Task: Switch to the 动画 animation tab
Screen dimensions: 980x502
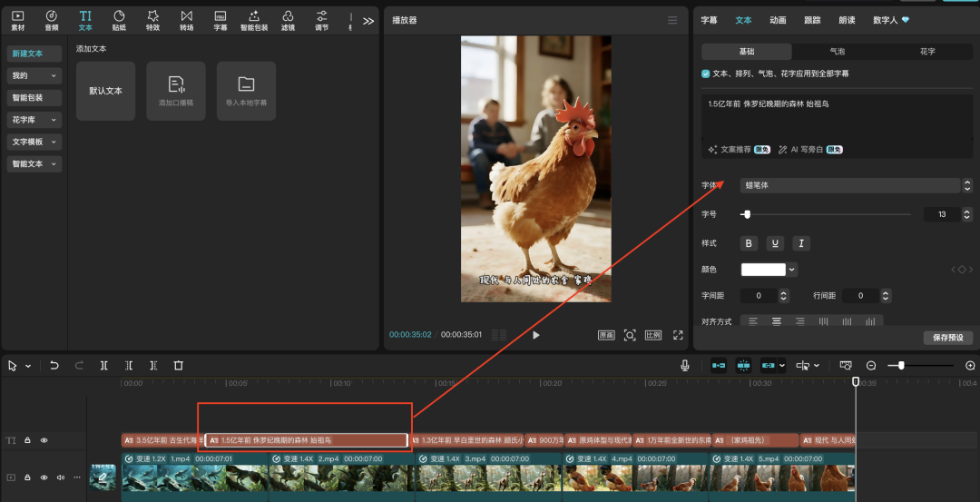Action: tap(778, 20)
